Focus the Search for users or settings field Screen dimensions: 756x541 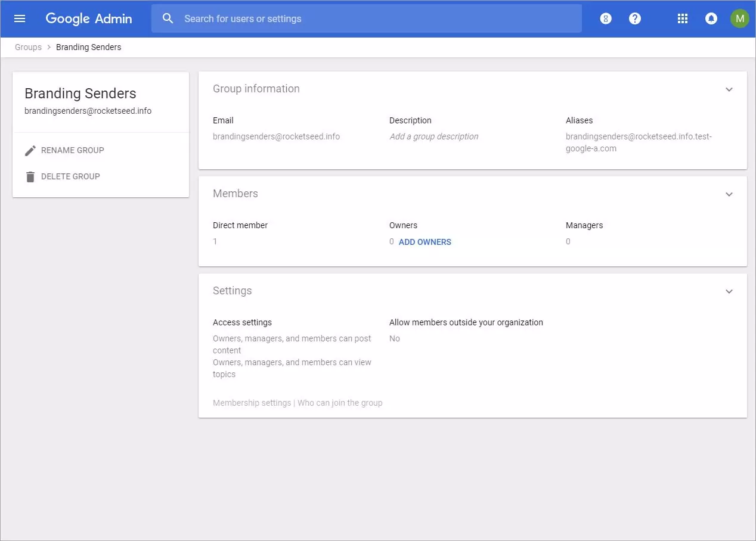tap(366, 18)
